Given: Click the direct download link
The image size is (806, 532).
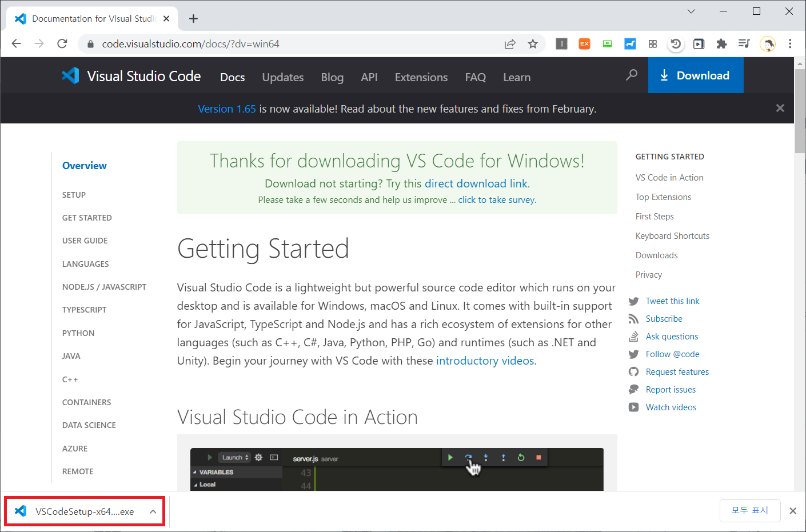Looking at the screenshot, I should pyautogui.click(x=476, y=183).
